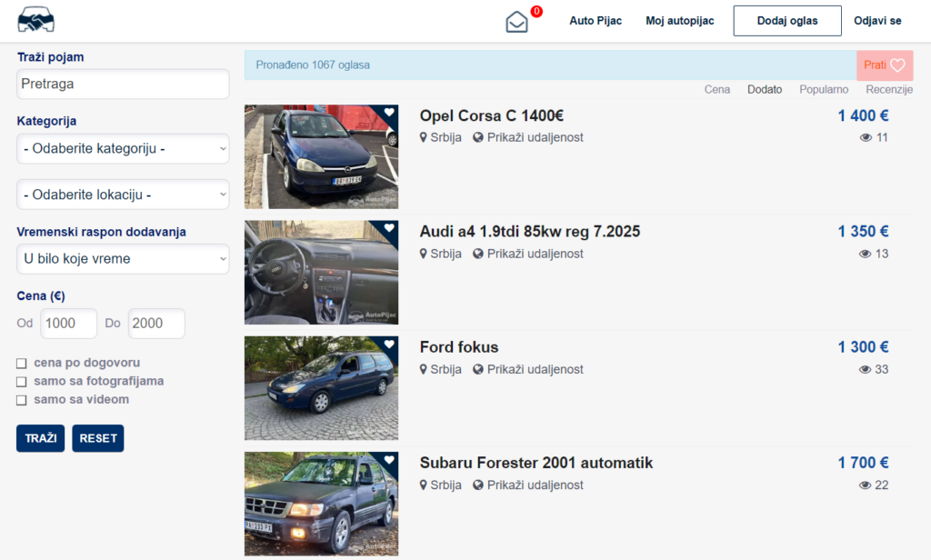Open 'Subaru Forester 2001 automatik' listing title
This screenshot has width=931, height=560.
[536, 464]
